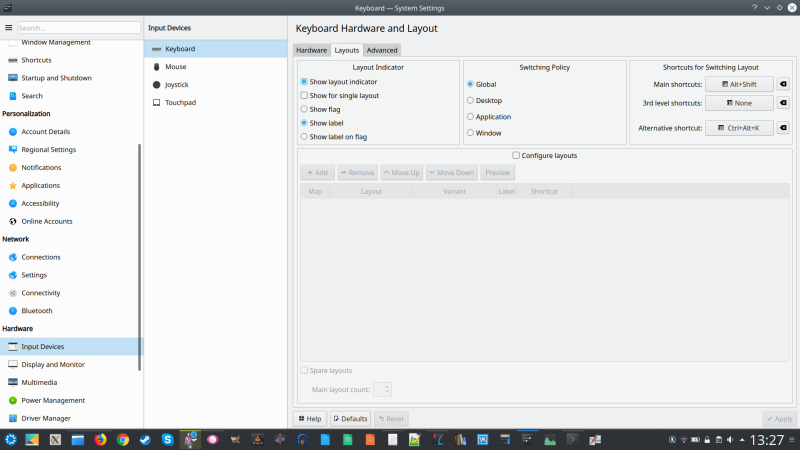Click the Help button
The height and width of the screenshot is (450, 800).
[x=309, y=419]
